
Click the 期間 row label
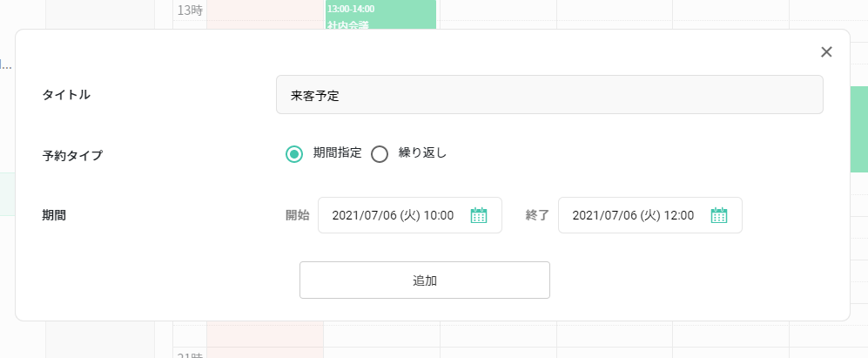(x=54, y=215)
